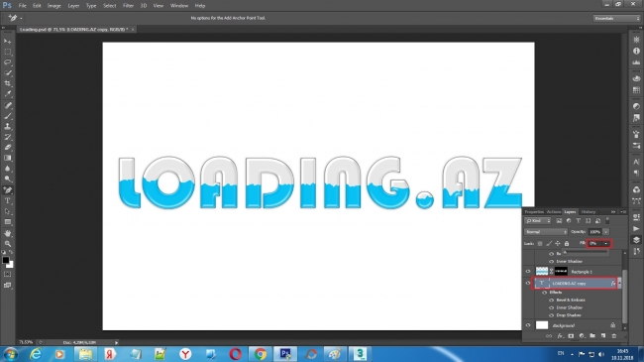Click the create new layer icon
644x362 pixels.
tap(603, 336)
